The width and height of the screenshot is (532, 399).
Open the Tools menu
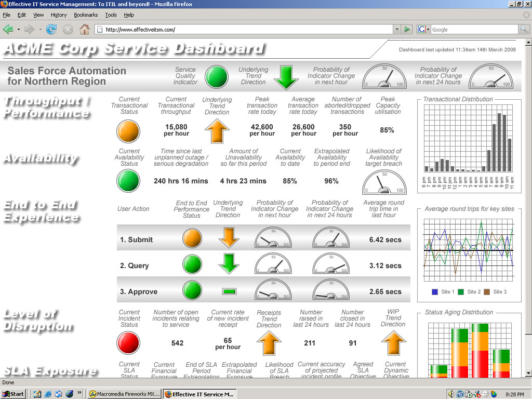click(x=111, y=15)
